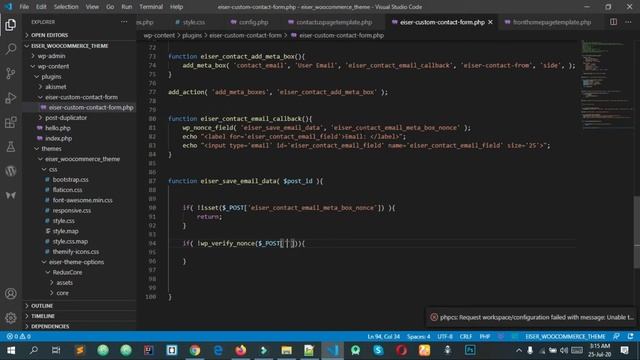Image resolution: width=640 pixels, height=360 pixels.
Task: Click the editor vertical scrollbar thumb
Action: (x=636, y=232)
